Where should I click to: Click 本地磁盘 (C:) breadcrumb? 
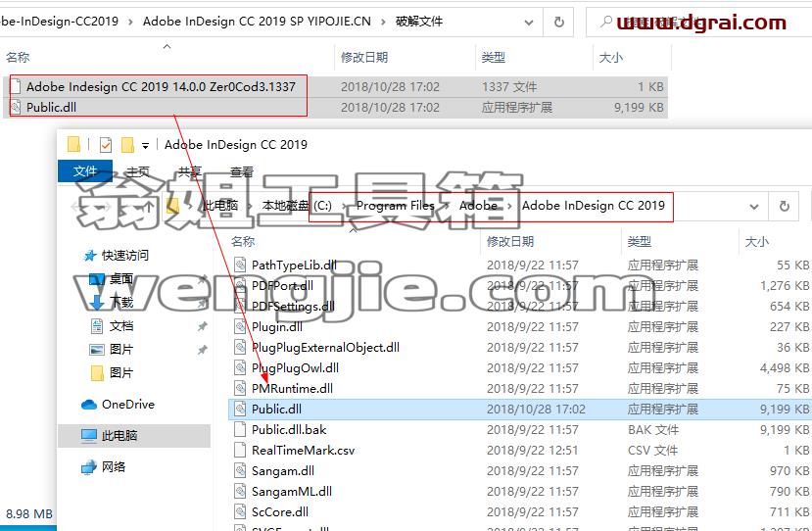[x=297, y=206]
